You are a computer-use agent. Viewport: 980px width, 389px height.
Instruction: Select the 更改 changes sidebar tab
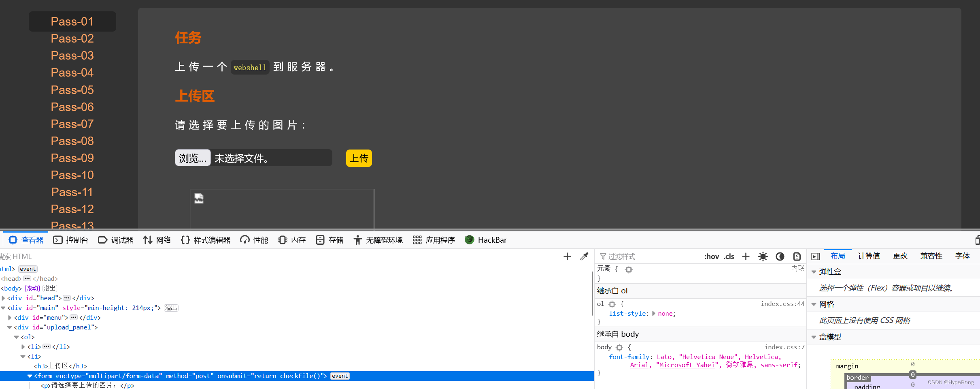point(900,256)
